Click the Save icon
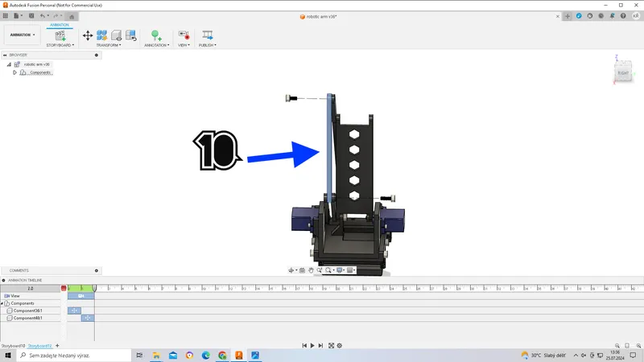Image resolution: width=644 pixels, height=362 pixels. click(31, 16)
